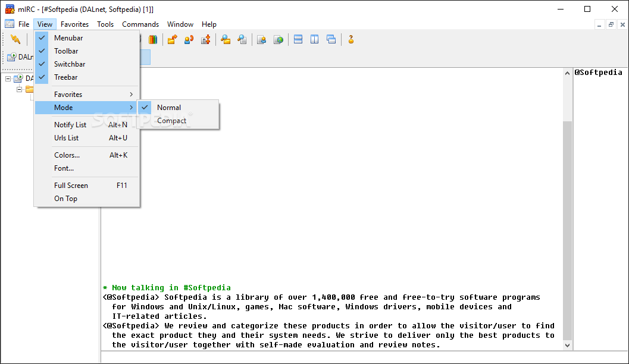Open the Address Book books icon
629x364 pixels.
pyautogui.click(x=153, y=39)
